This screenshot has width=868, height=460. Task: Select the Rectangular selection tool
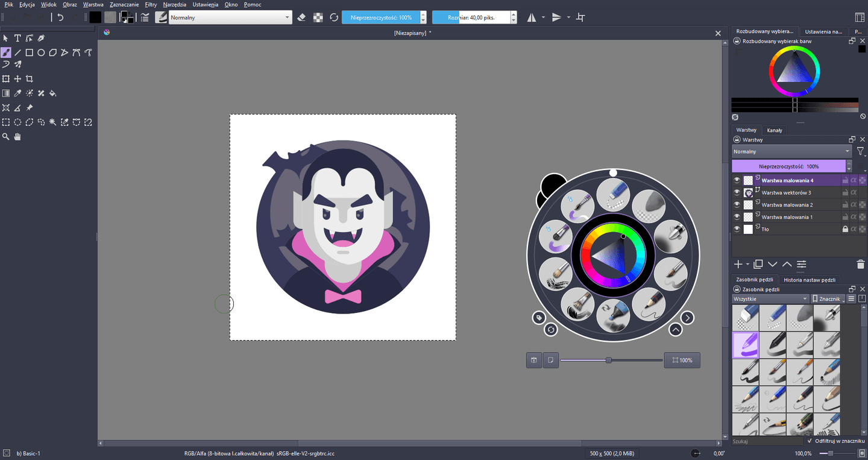tap(6, 122)
